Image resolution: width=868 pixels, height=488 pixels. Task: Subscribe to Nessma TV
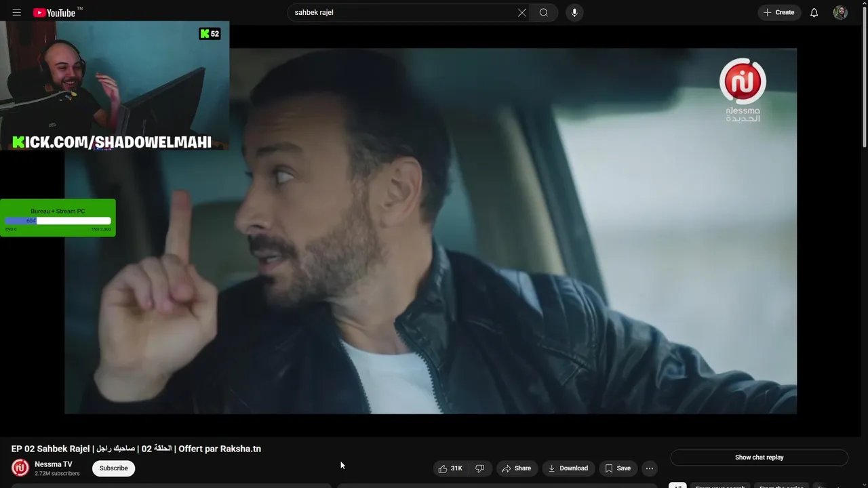click(113, 468)
